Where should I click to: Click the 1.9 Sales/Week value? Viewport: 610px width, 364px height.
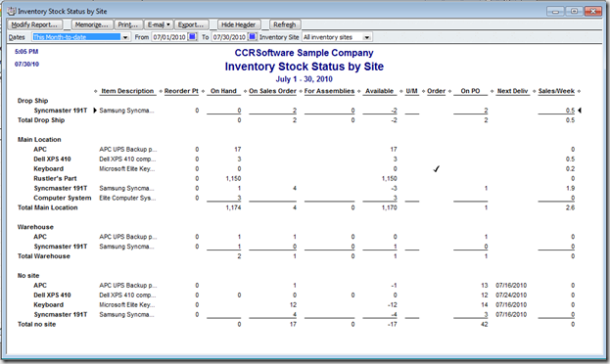(x=570, y=188)
